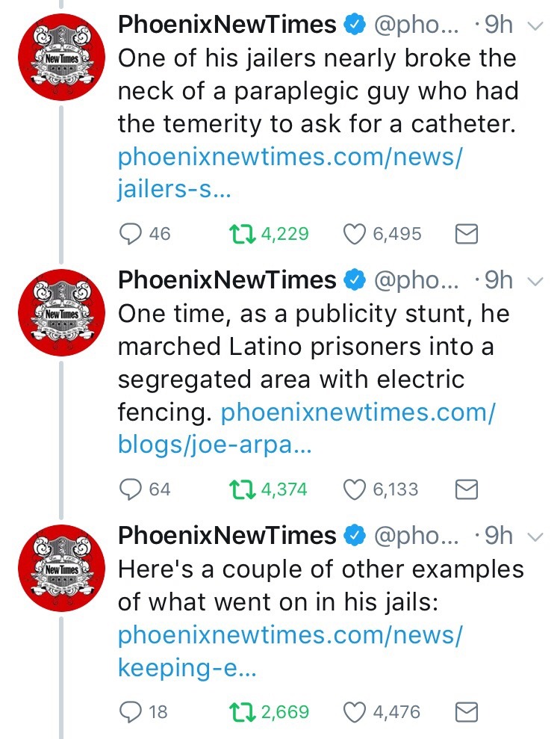Screen dimensions: 560x739
Task: Reply to the Latino prisoners tweet
Action: point(131,489)
